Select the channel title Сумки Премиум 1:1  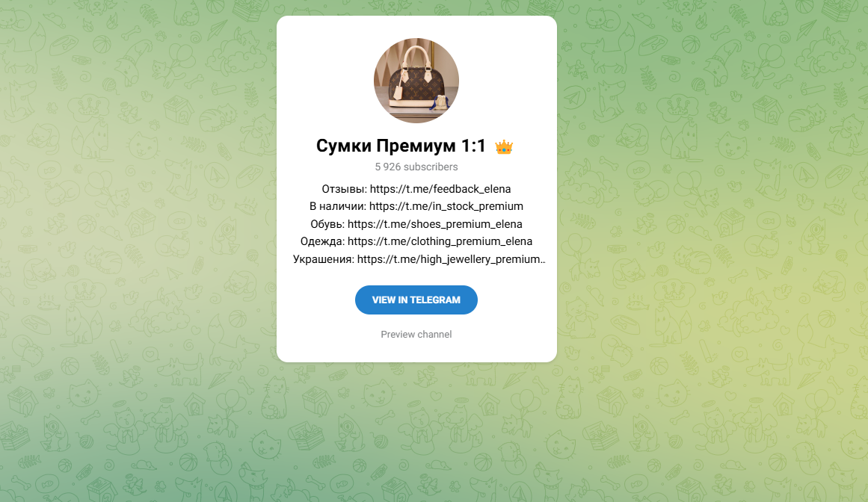[x=401, y=146]
